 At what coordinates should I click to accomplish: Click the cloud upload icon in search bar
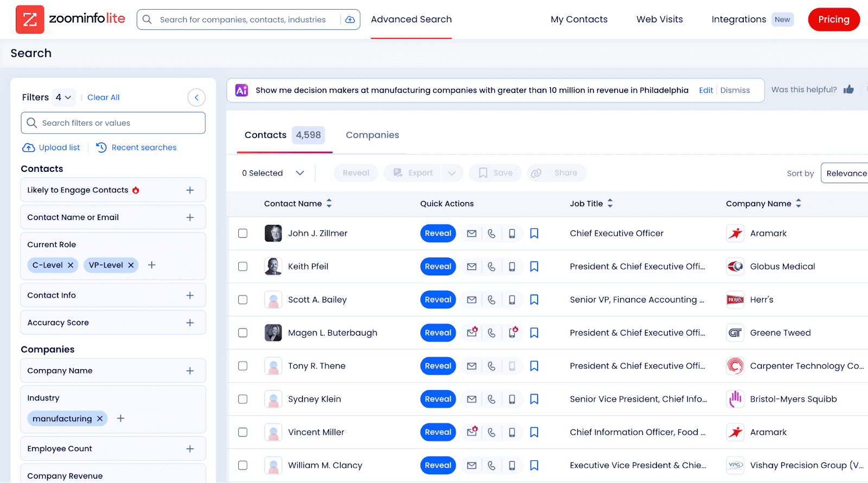[350, 20]
